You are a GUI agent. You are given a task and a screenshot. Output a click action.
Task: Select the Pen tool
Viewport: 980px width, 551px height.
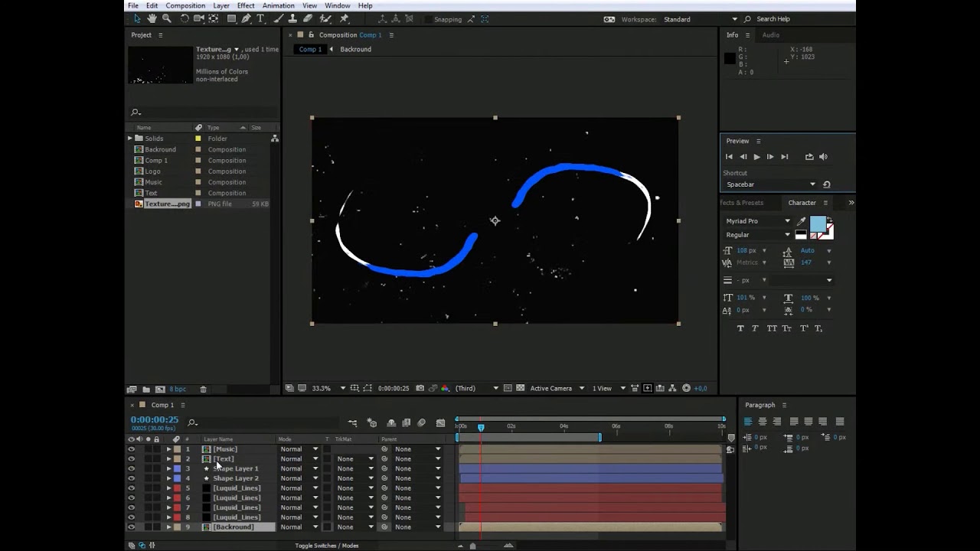click(246, 18)
